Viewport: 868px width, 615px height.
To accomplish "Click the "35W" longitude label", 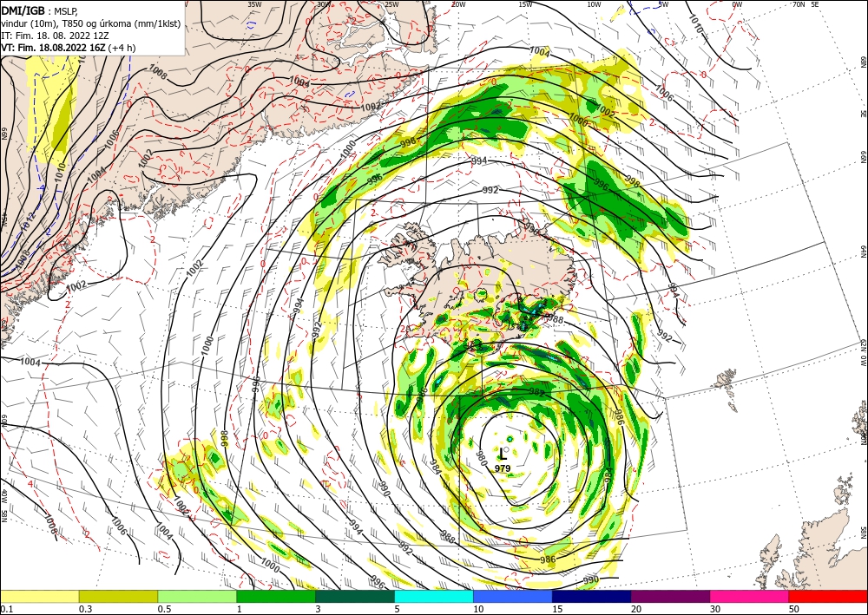I will tap(254, 4).
